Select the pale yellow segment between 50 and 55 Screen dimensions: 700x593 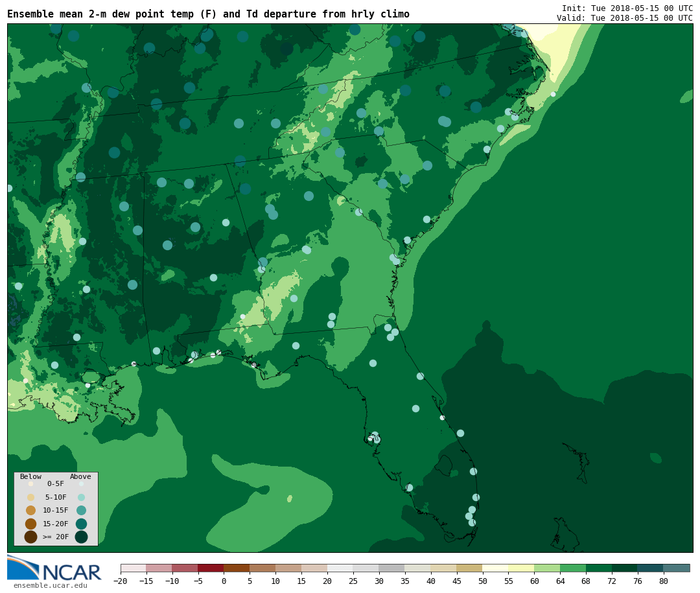click(496, 568)
